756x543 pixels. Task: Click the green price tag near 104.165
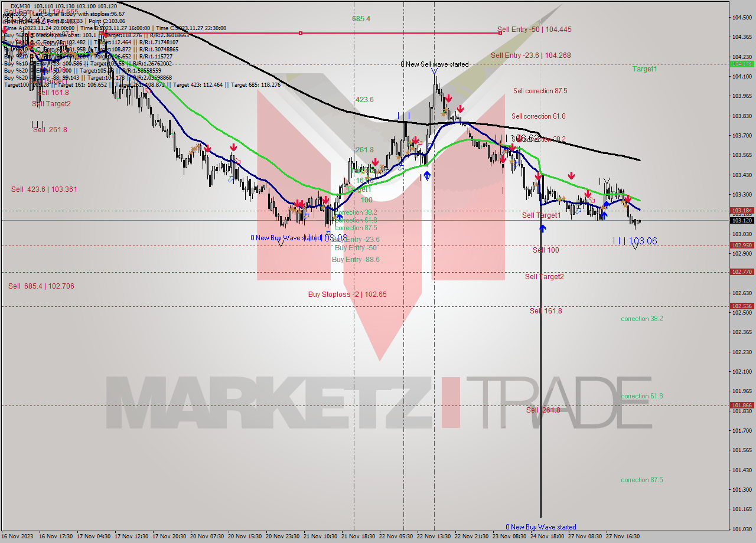pos(742,64)
